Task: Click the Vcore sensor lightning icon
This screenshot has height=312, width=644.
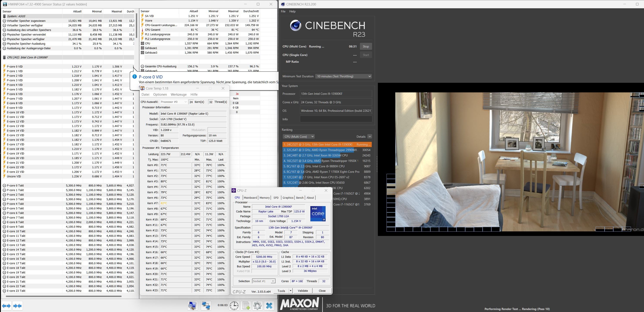Action: click(x=142, y=20)
